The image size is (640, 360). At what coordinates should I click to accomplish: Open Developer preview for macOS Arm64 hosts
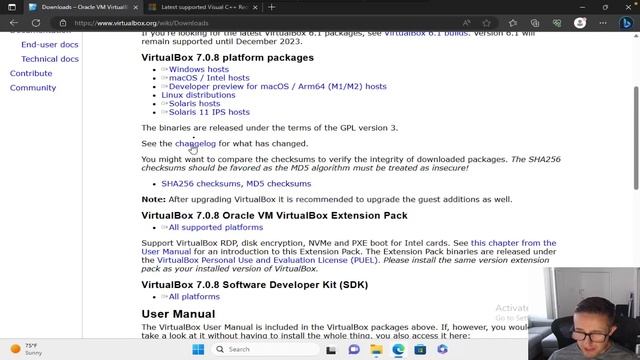click(x=278, y=87)
